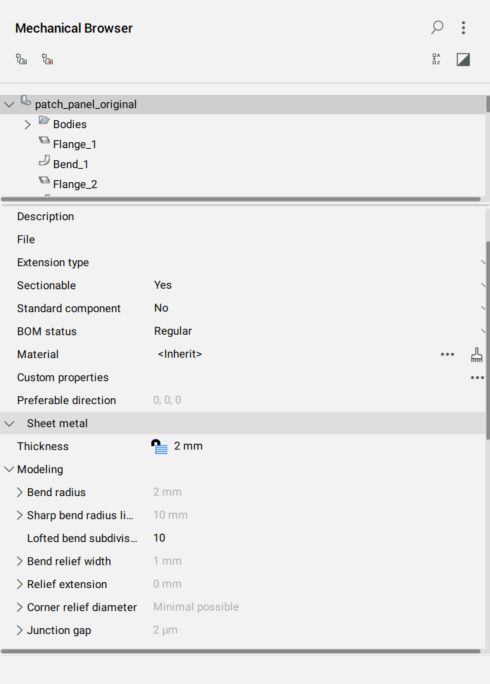Expand the Bodies folder node

coord(27,125)
